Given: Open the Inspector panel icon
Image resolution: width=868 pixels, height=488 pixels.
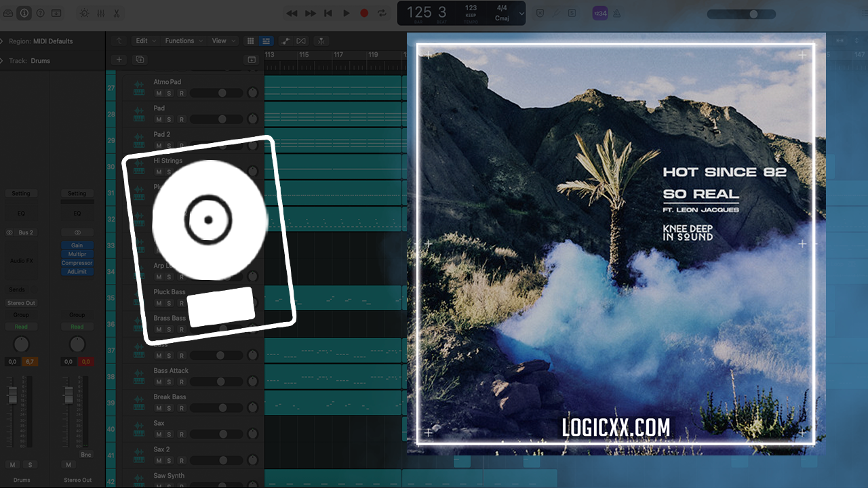Looking at the screenshot, I should point(24,13).
